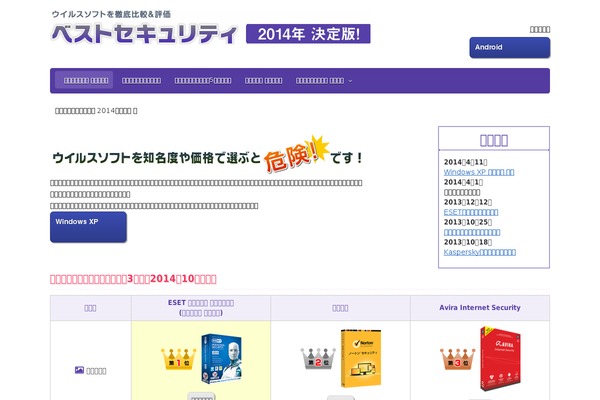The image size is (600, 400).
Task: Open the navigation item containing the digit 5
Action: [x=203, y=80]
